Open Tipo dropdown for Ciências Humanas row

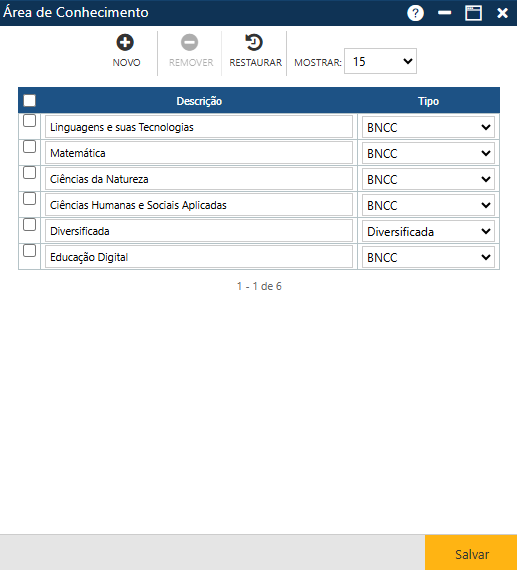tap(428, 205)
